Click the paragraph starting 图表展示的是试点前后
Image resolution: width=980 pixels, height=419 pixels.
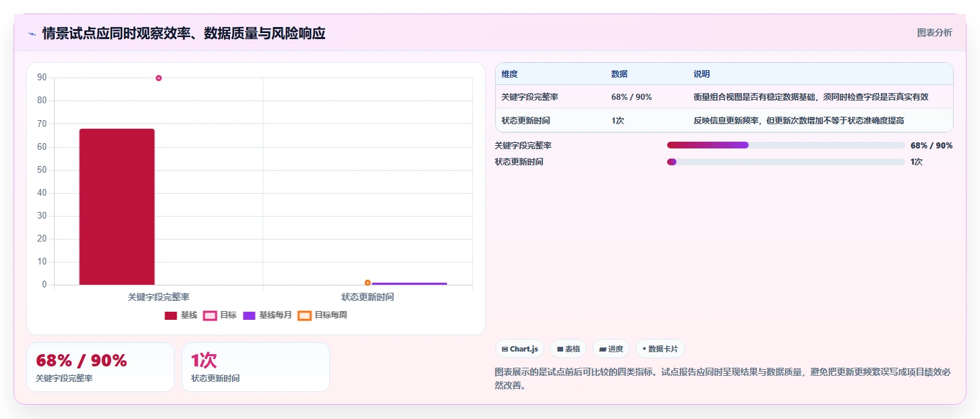[722, 379]
